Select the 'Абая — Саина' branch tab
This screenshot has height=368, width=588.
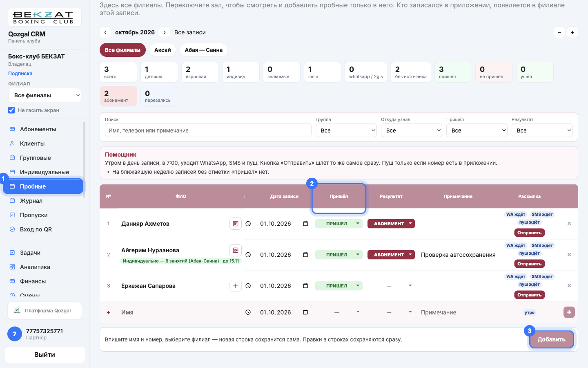(203, 50)
